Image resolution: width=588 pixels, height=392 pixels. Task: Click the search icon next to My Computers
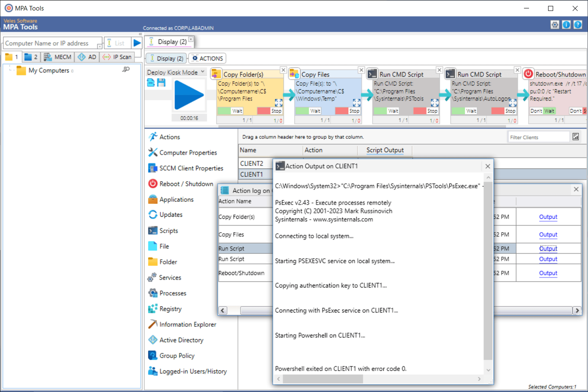[x=126, y=69]
